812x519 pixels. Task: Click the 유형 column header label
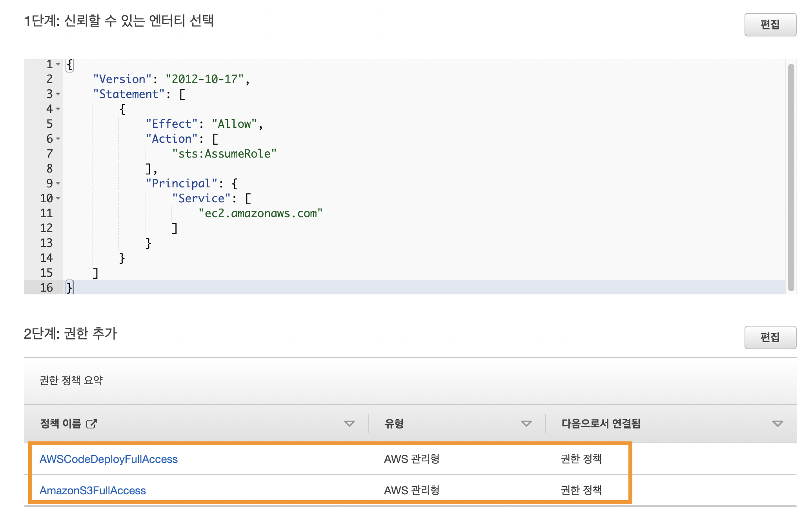pyautogui.click(x=394, y=424)
